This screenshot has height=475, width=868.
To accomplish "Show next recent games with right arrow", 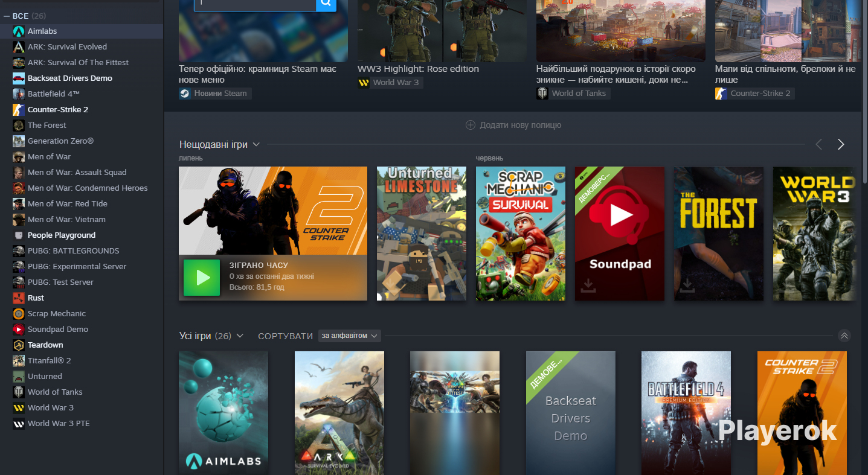I will tap(841, 144).
